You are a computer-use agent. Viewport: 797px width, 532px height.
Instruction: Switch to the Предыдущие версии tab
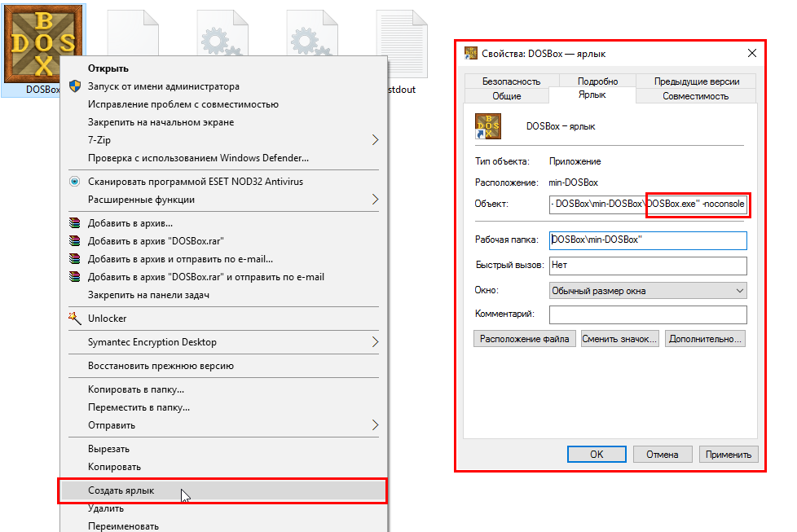pos(697,81)
